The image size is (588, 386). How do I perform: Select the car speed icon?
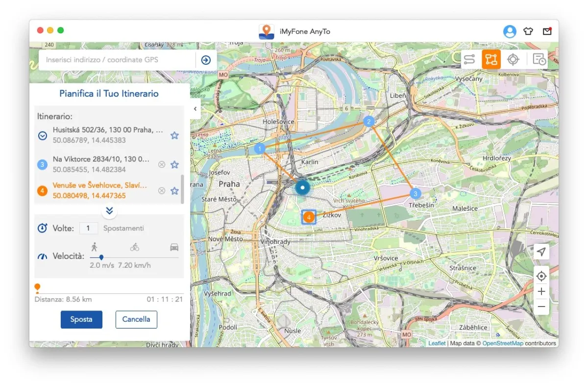(x=174, y=247)
